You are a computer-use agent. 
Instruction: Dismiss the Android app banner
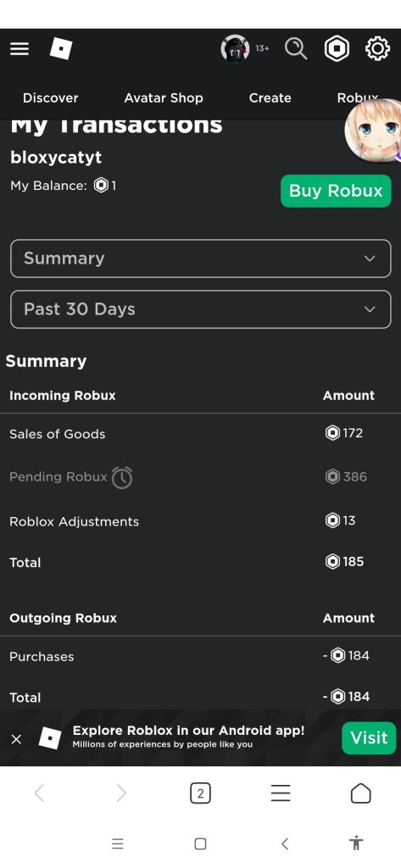tap(17, 738)
